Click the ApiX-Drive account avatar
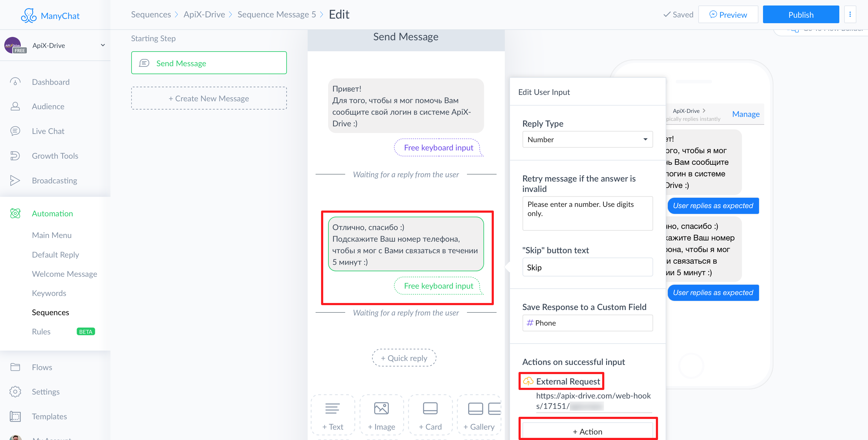 coord(13,45)
